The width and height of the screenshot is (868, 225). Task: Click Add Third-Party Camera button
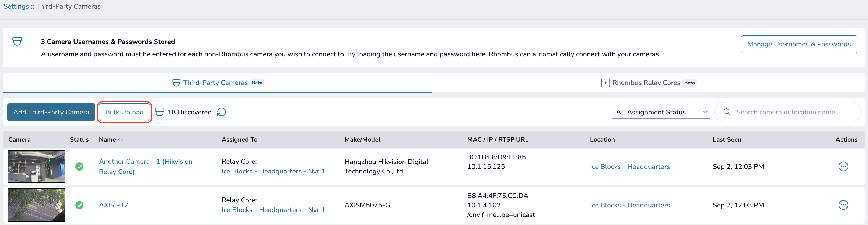51,112
